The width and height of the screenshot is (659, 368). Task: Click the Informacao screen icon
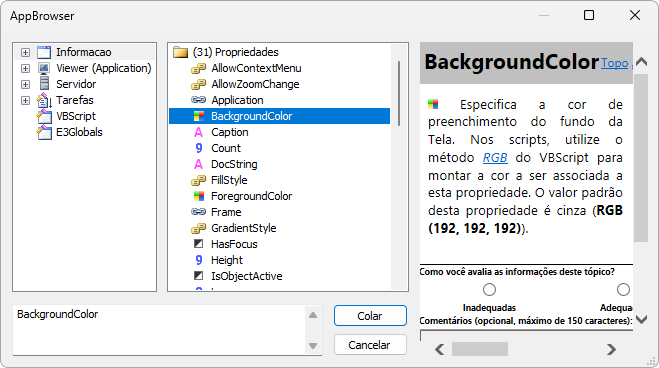click(x=44, y=52)
